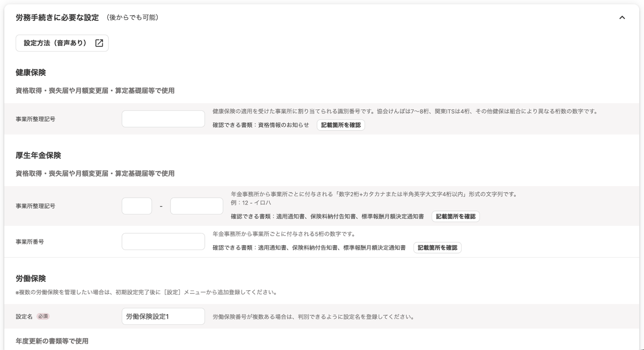Viewport: 644px width, 350px height.
Task: Click the 労働保険 section heading
Action: (x=31, y=279)
